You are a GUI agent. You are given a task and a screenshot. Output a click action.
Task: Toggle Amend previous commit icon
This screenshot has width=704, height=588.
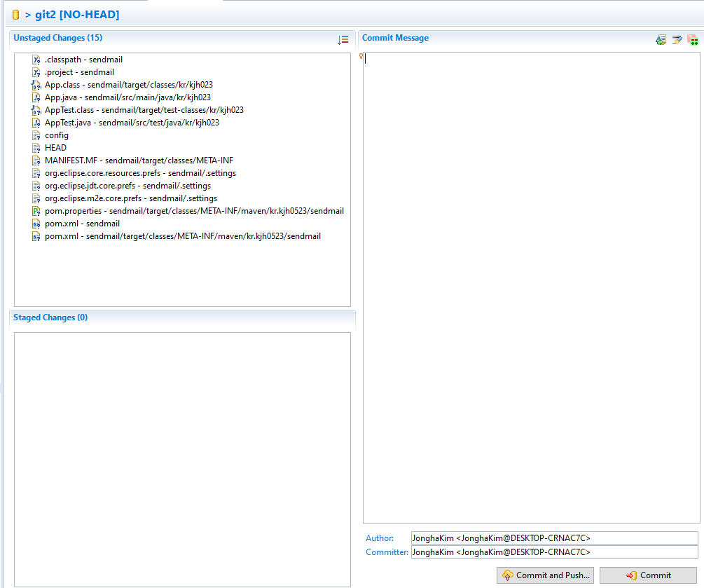pos(661,40)
